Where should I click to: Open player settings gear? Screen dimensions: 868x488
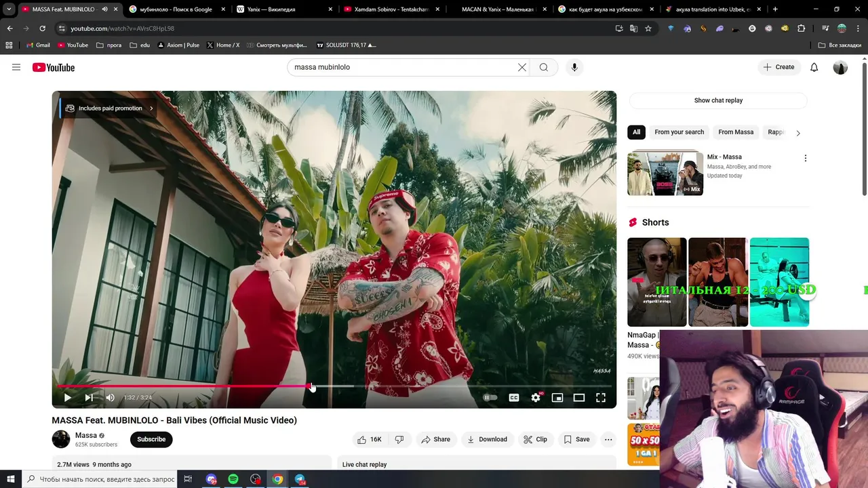click(x=536, y=398)
